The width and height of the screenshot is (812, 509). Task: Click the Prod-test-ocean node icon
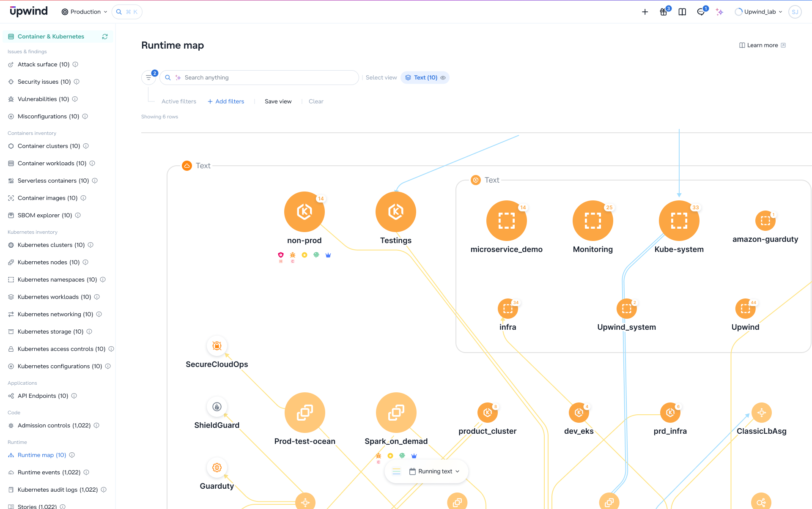pyautogui.click(x=305, y=413)
